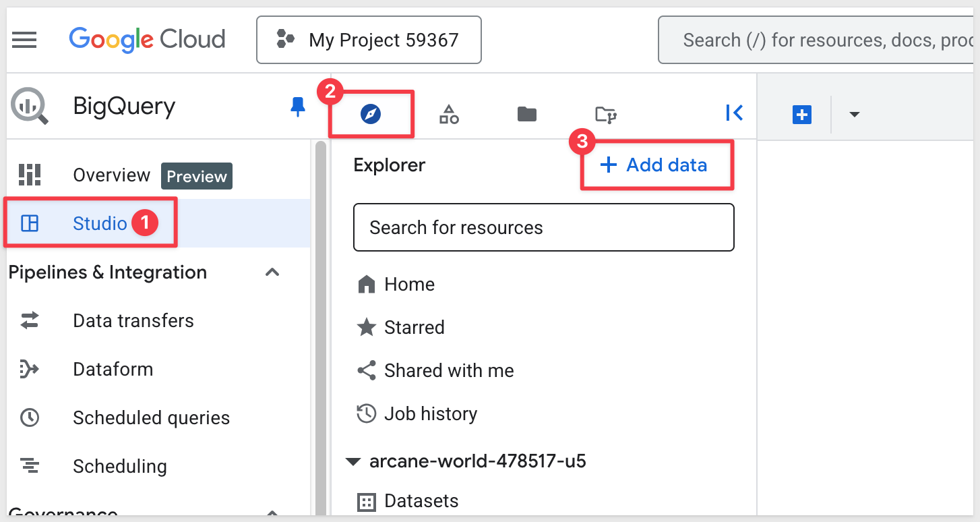Open the Overview page in the sidebar
This screenshot has height=522, width=980.
pyautogui.click(x=111, y=175)
